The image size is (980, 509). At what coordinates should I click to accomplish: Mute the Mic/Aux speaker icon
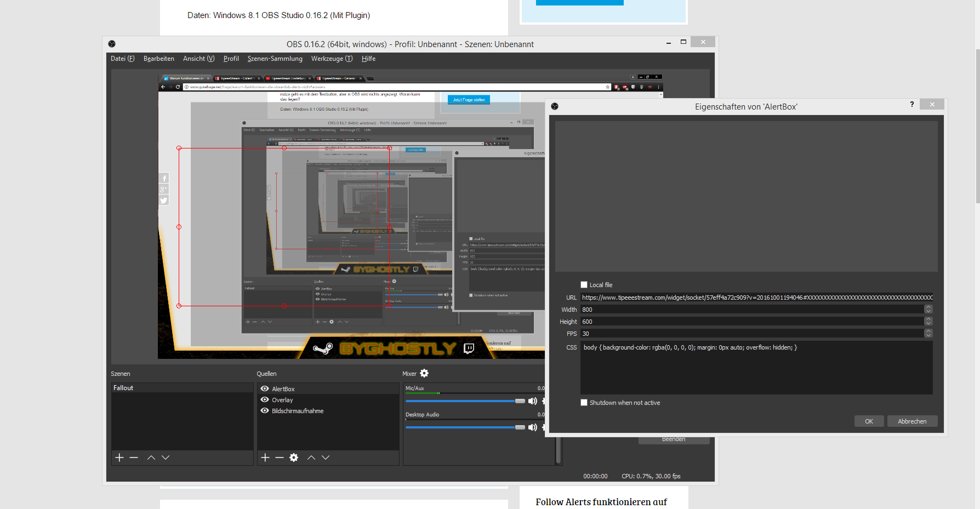(532, 401)
